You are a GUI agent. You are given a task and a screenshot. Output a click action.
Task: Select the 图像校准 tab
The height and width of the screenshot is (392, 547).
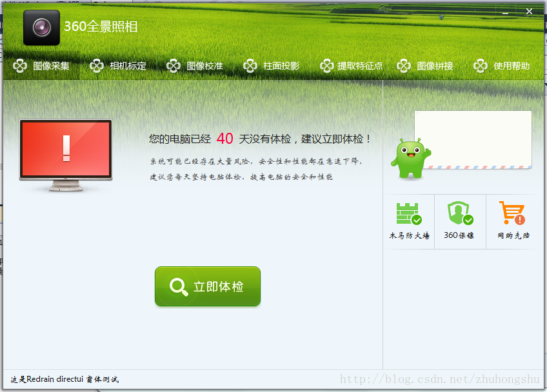tap(195, 66)
